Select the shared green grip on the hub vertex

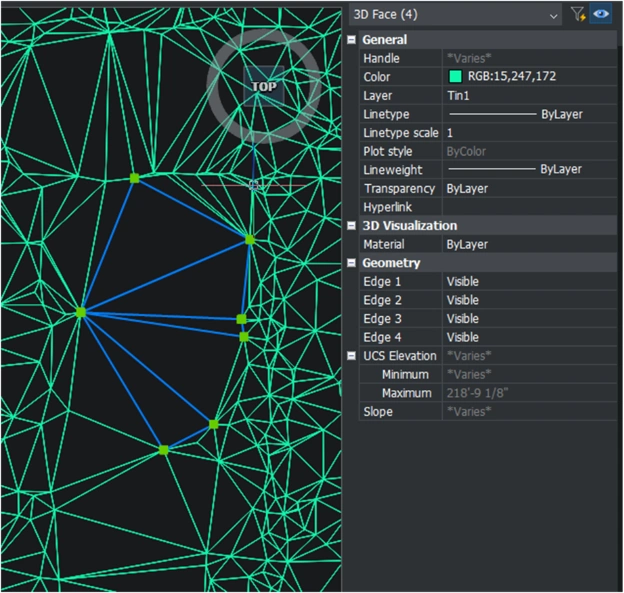click(x=81, y=312)
